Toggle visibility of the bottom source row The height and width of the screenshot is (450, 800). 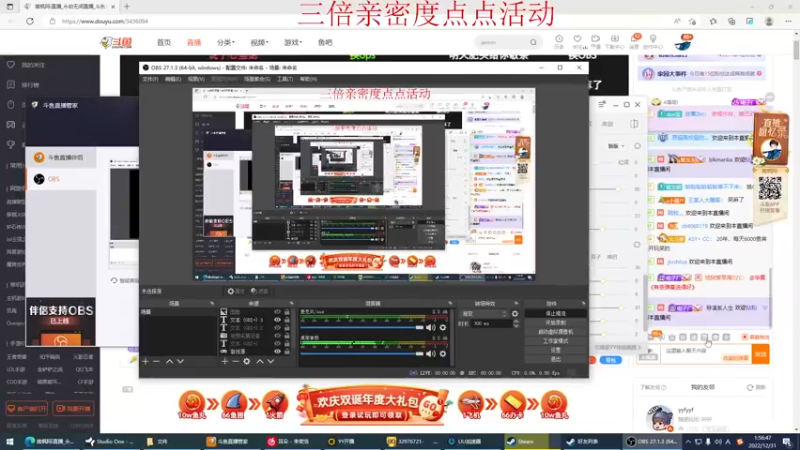(x=277, y=352)
